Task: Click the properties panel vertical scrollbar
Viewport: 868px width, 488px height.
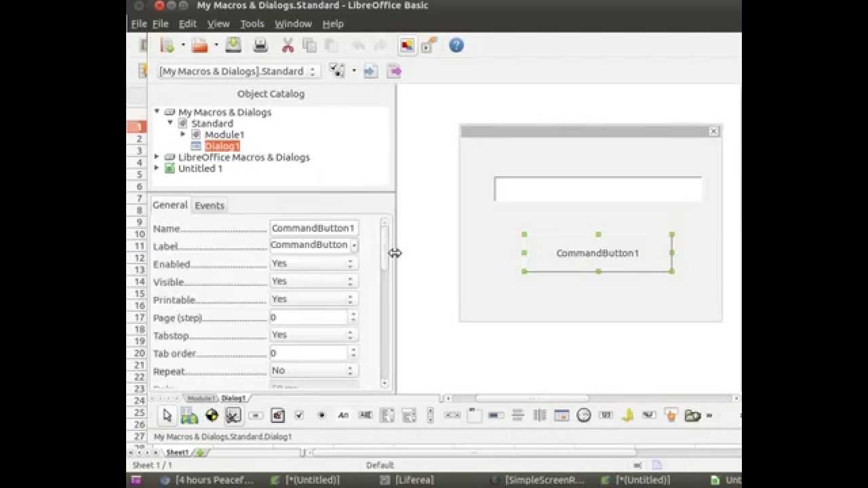Action: coord(384,303)
